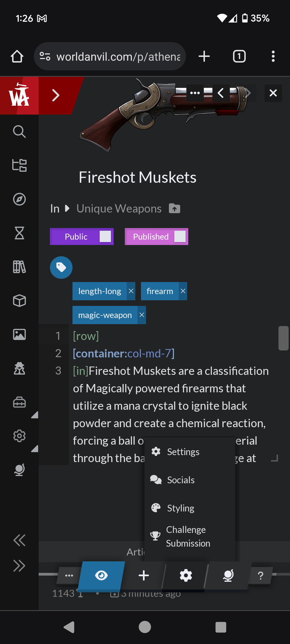Open the toolbox icon in sidebar

[x=19, y=402]
